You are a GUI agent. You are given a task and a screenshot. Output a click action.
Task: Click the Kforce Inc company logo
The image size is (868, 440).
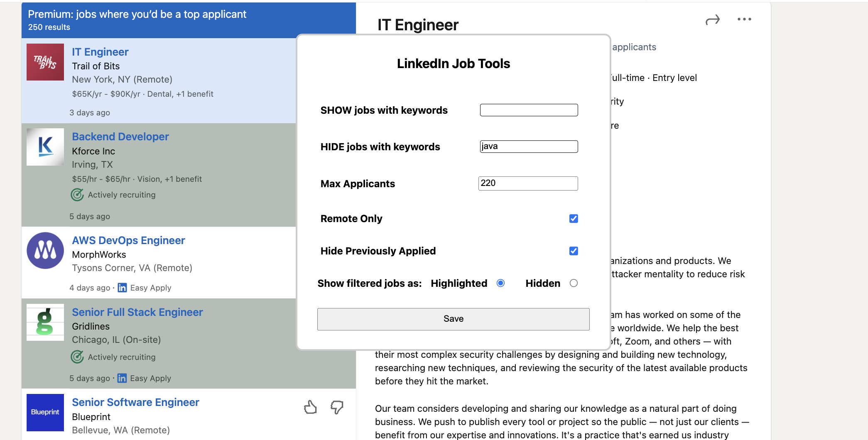pyautogui.click(x=45, y=147)
